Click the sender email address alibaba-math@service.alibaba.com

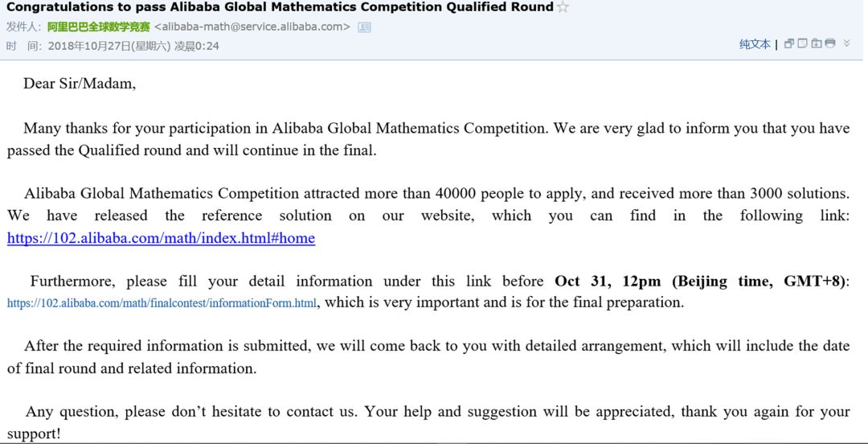tap(252, 27)
